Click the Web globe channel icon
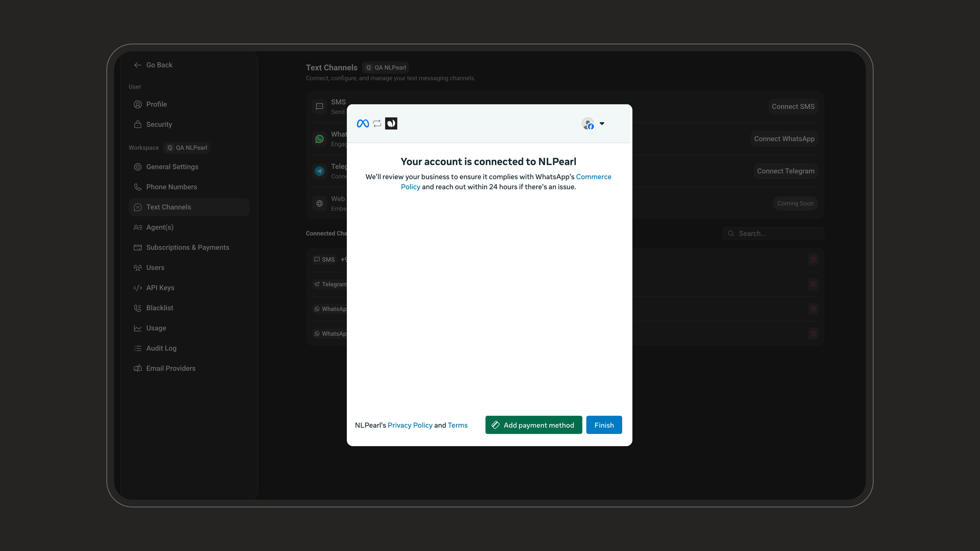980x551 pixels. click(x=320, y=203)
